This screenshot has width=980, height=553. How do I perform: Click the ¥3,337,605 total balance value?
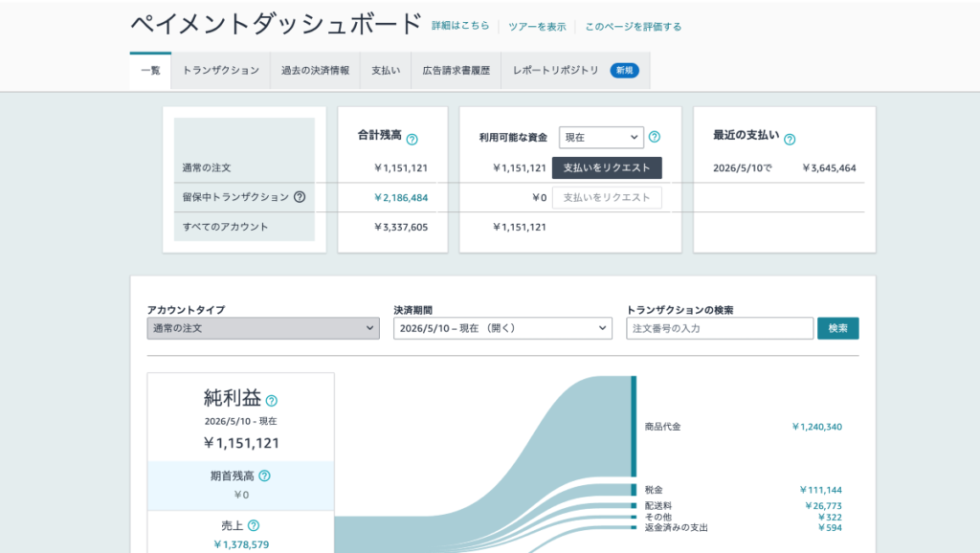tap(401, 227)
